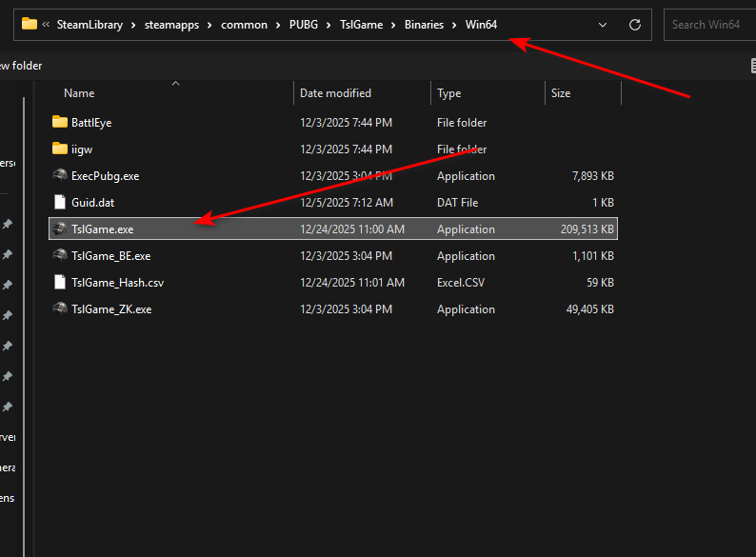Sort files by Type column
The height and width of the screenshot is (557, 756).
click(x=448, y=93)
